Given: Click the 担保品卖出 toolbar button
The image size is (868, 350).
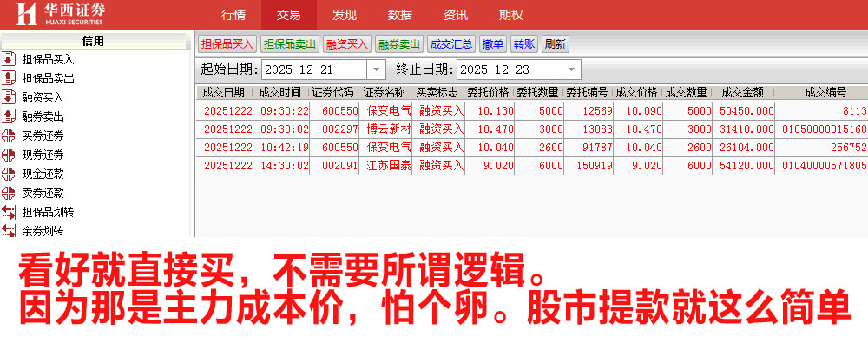Looking at the screenshot, I should (290, 44).
